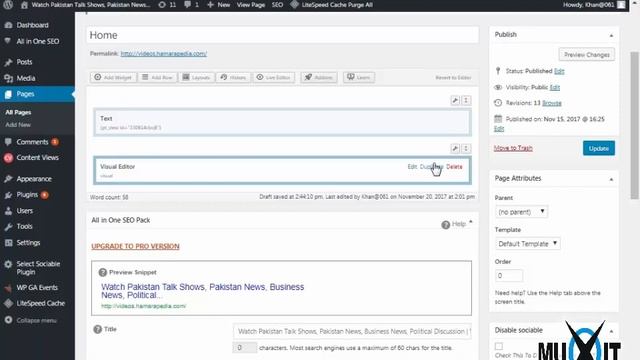Viewport: 640px width, 360px height.
Task: Click Edit on Visual Editor widget
Action: point(412,167)
